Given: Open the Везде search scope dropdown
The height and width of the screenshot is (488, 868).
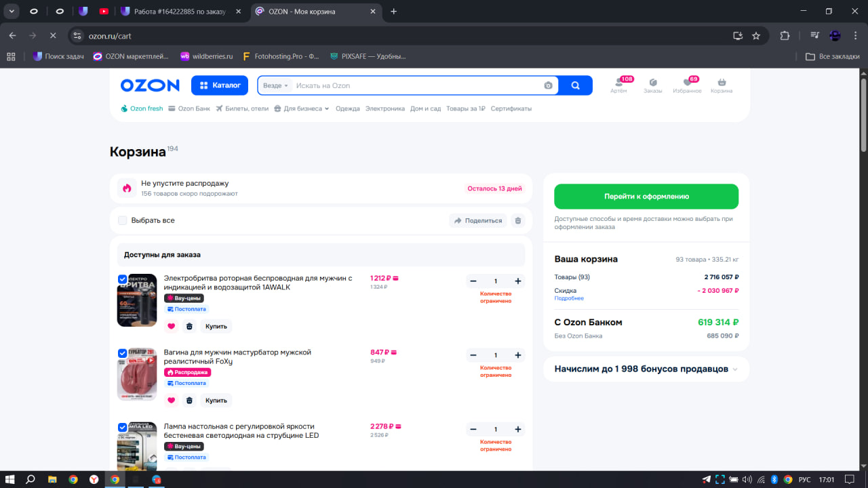Looking at the screenshot, I should (275, 85).
